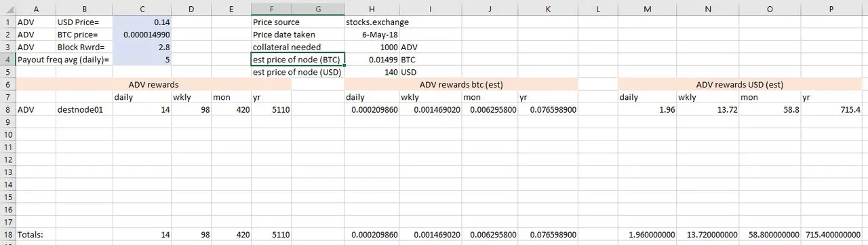Click the collateral value 1000
Image resolution: width=868 pixels, height=245 pixels.
point(372,48)
